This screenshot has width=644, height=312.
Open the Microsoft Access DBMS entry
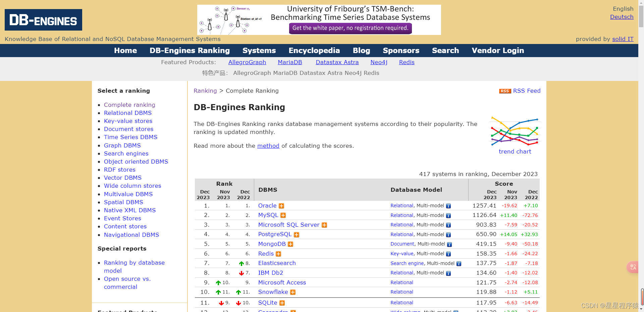(x=282, y=283)
